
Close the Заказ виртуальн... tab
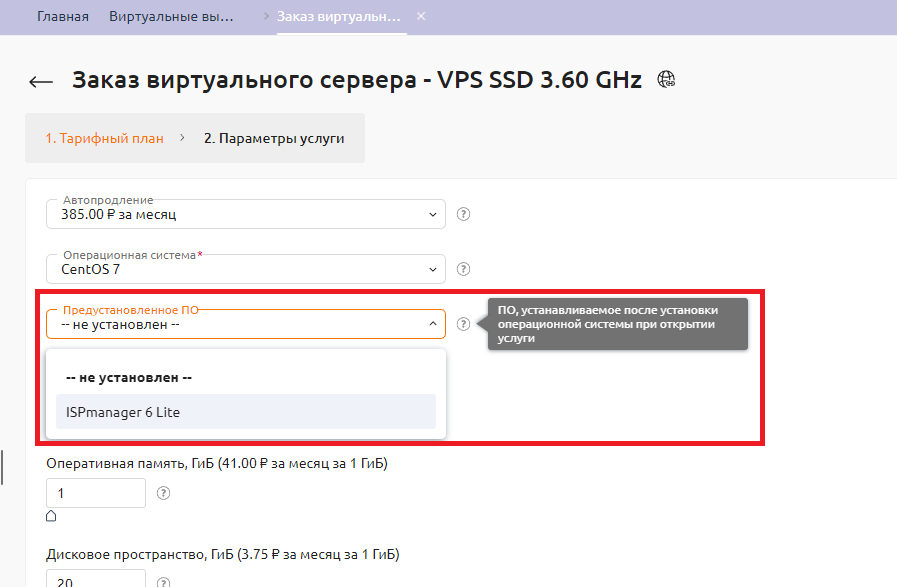(x=420, y=17)
